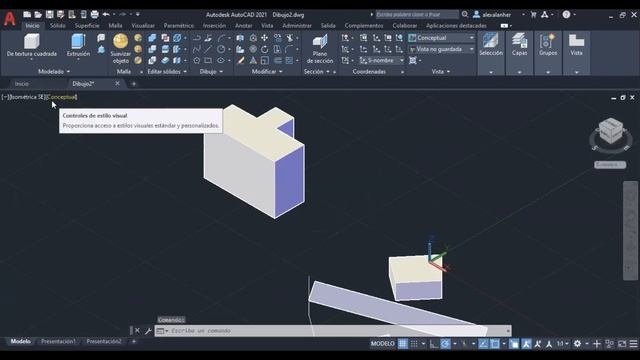Toggle MODELO space button in status bar
Image resolution: width=640 pixels, height=360 pixels.
[x=382, y=344]
